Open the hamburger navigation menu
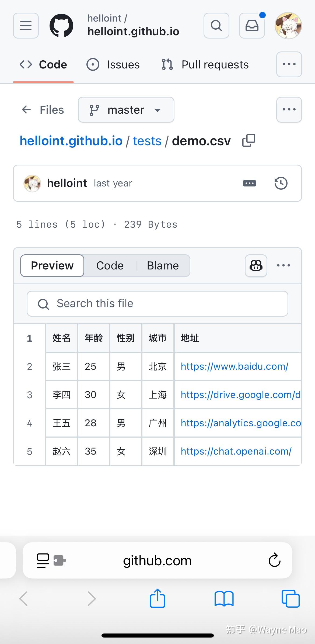 point(26,25)
